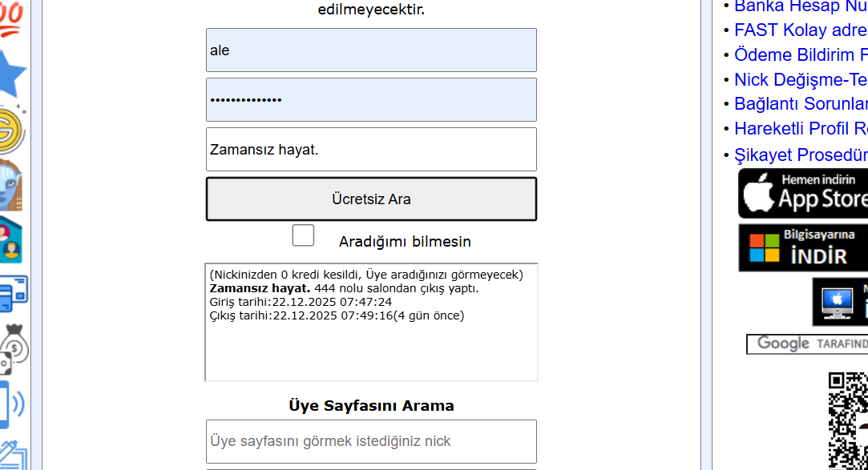Focus the password field with dots

click(371, 99)
